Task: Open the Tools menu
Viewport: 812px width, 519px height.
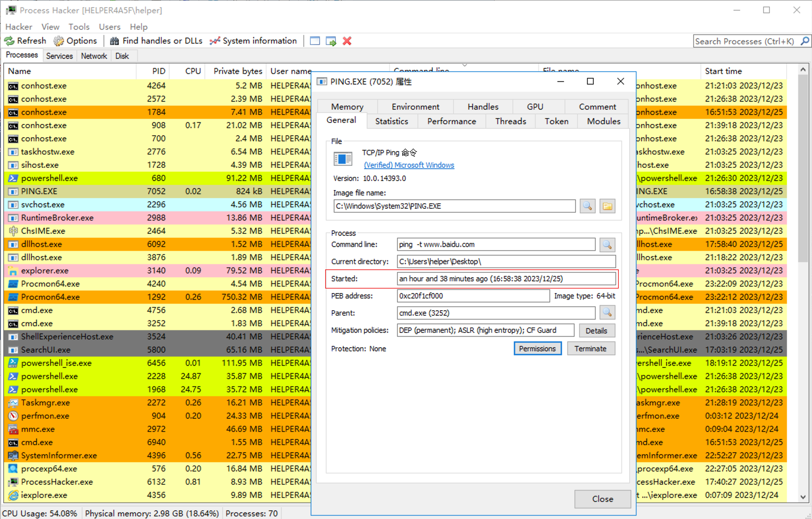Action: 79,27
